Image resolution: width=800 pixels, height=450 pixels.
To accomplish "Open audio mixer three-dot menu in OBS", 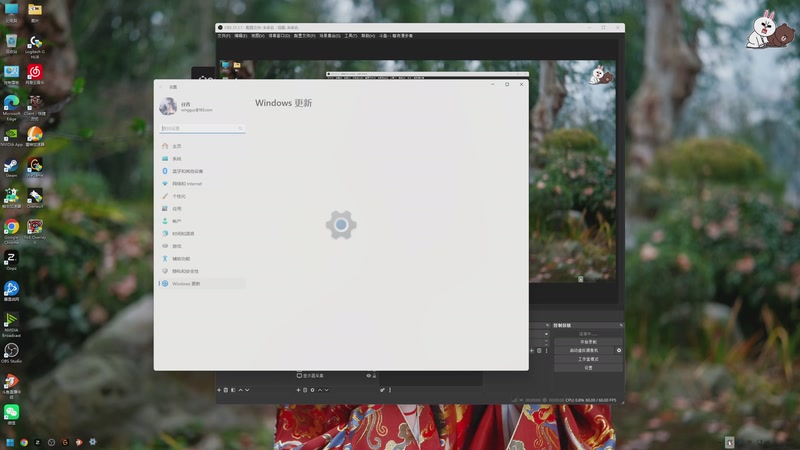I will click(x=390, y=390).
